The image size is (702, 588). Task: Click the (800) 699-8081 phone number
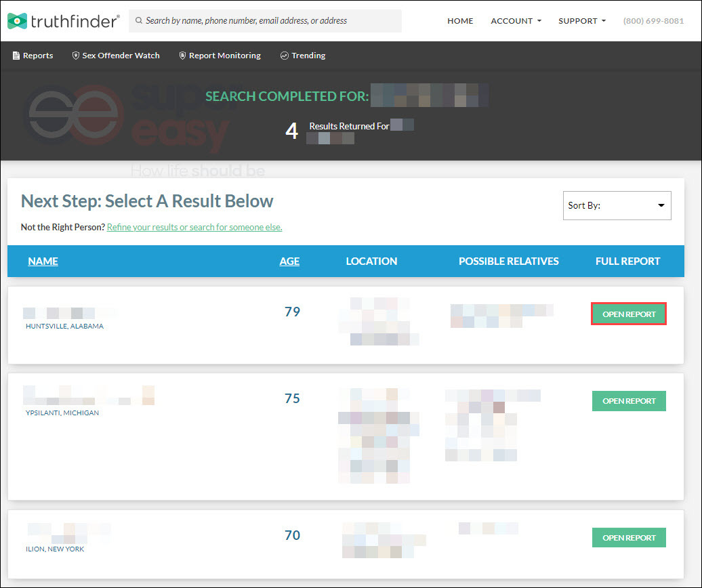point(654,21)
